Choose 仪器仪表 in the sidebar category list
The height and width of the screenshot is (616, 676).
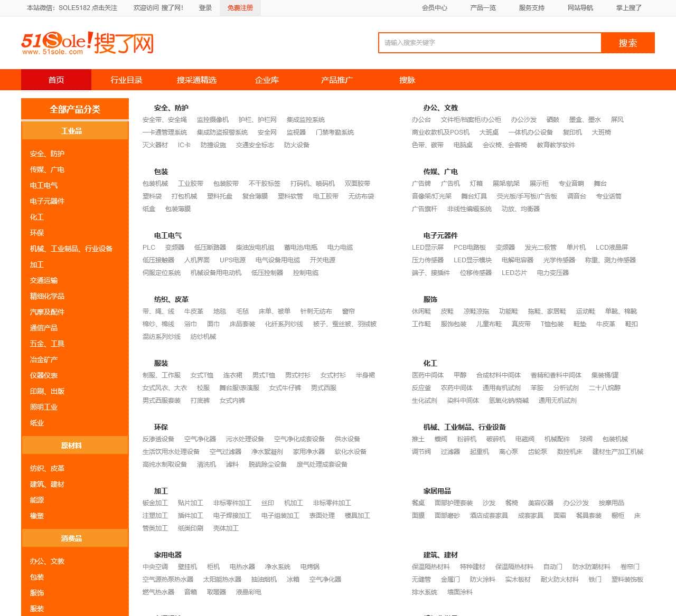click(44, 375)
